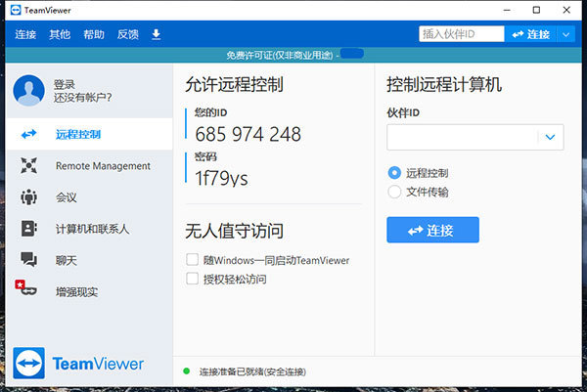
Task: Click the 免费许可证(仅非商业用途) banner text
Action: point(279,56)
